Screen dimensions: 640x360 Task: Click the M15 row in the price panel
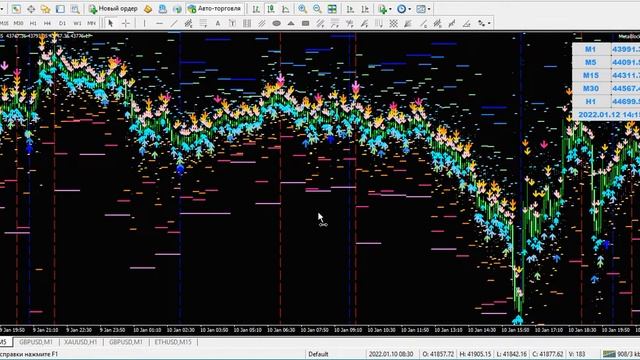(x=606, y=76)
